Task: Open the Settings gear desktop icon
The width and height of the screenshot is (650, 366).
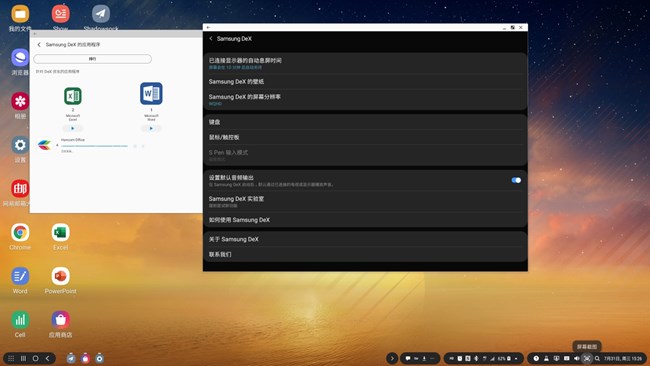Action: click(20, 145)
